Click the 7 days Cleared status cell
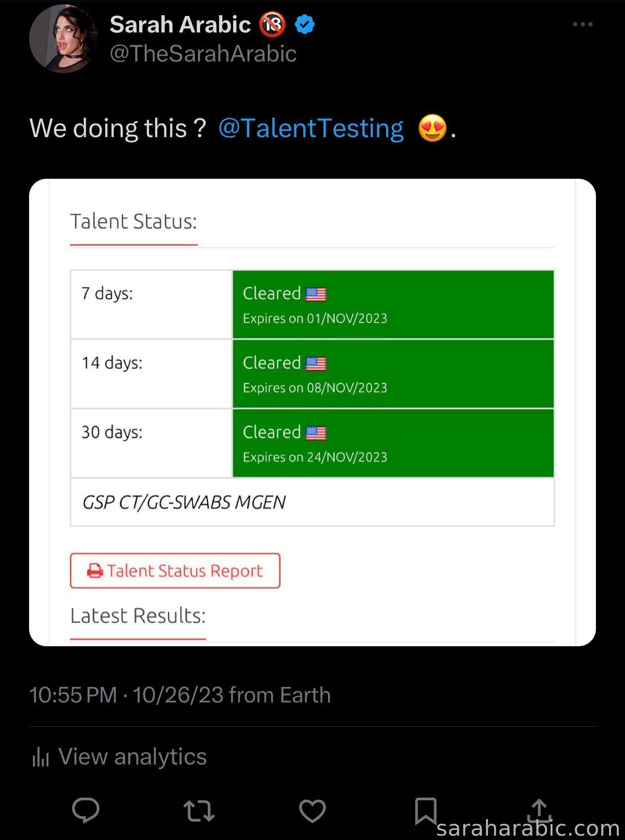This screenshot has width=625, height=840. (393, 304)
